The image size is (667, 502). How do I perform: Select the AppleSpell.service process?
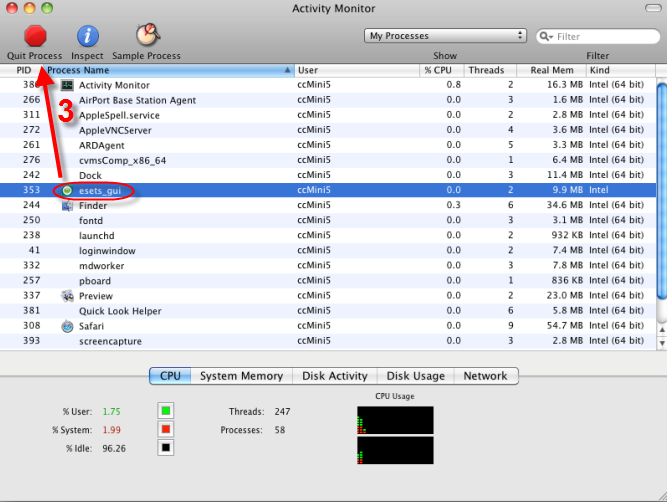[328, 115]
